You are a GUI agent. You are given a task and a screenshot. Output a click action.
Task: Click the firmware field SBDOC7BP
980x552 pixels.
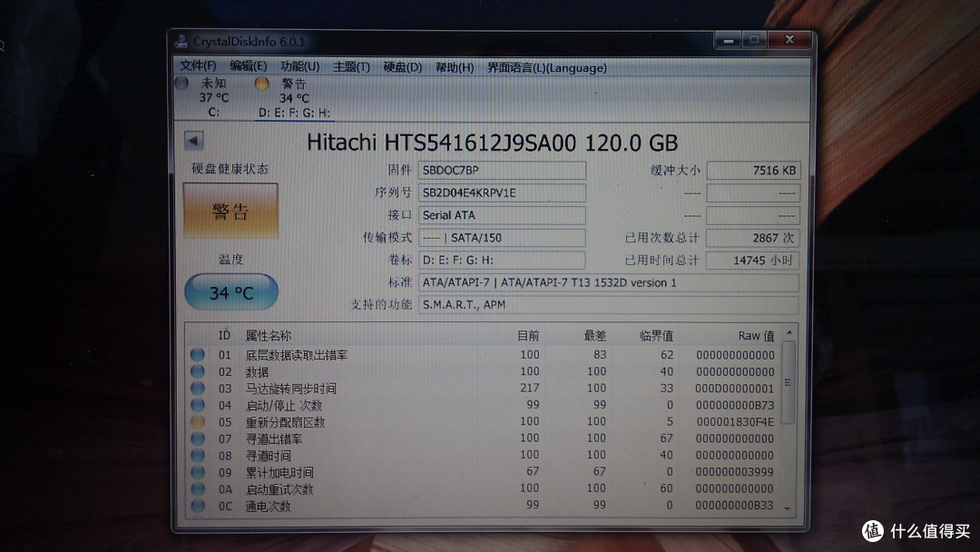[502, 170]
